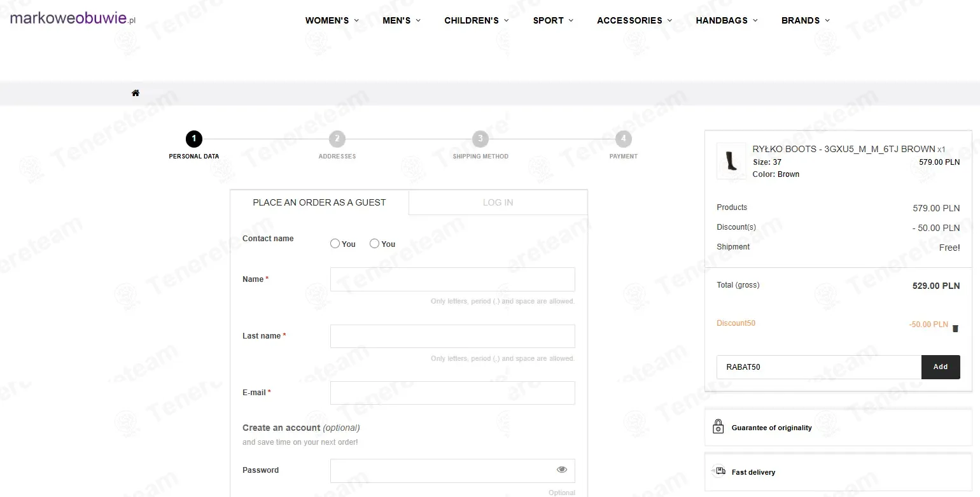Go to step 2 Addresses
The height and width of the screenshot is (497, 980).
pyautogui.click(x=337, y=144)
